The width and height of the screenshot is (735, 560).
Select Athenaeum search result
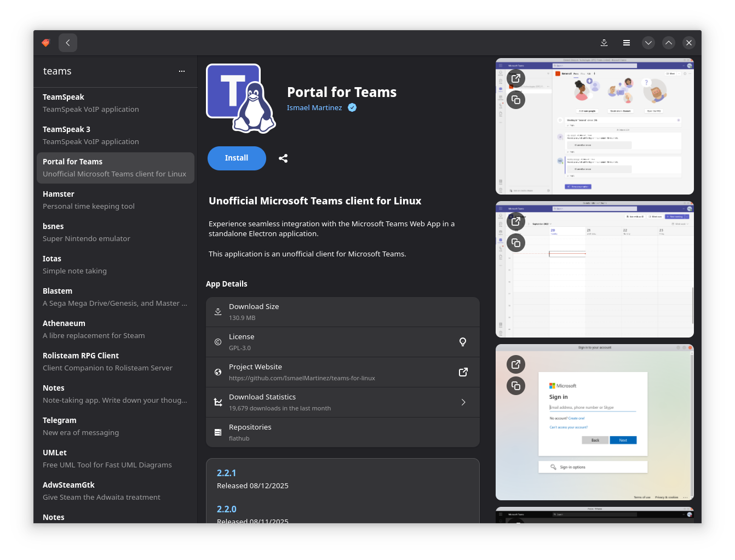(x=116, y=329)
